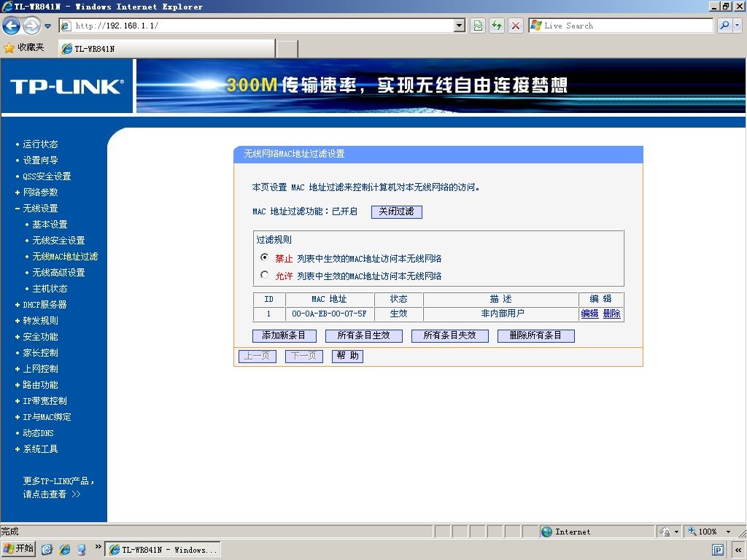747x560 pixels.
Task: Click the 帮助 button
Action: pyautogui.click(x=347, y=356)
